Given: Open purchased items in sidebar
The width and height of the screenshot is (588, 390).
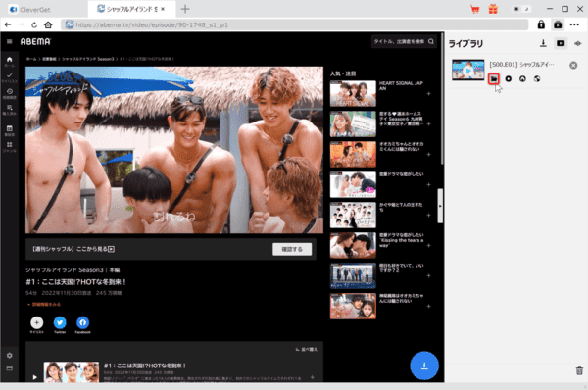Looking at the screenshot, I should pos(10,110).
